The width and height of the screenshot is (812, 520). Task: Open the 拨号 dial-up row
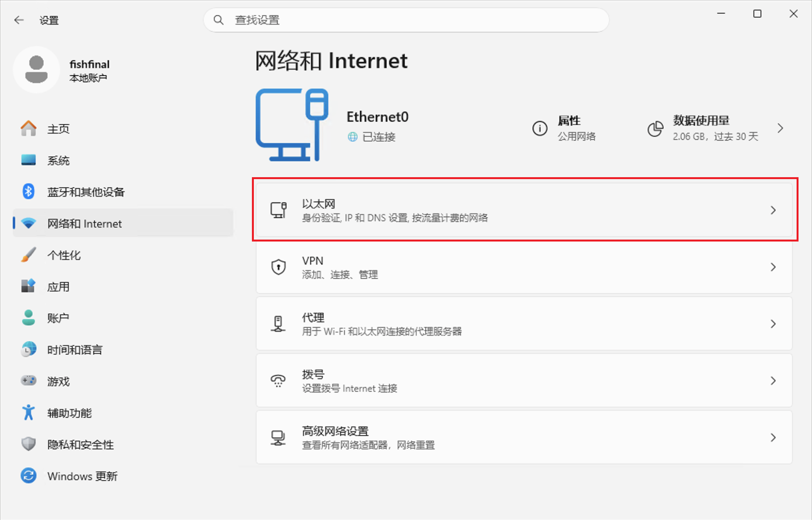coord(524,381)
